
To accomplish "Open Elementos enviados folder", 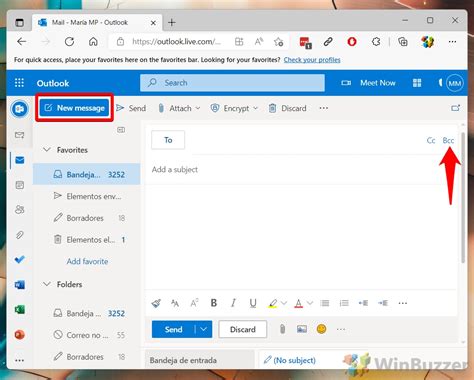I will pos(87,196).
